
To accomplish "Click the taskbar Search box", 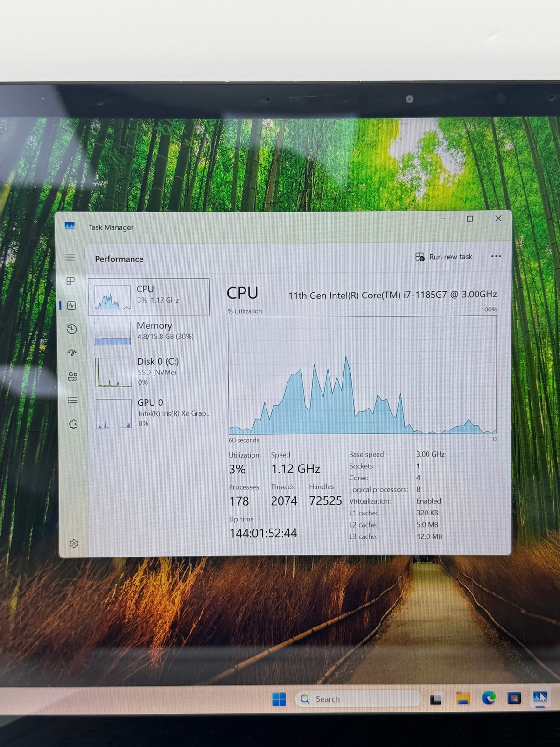I will click(358, 699).
